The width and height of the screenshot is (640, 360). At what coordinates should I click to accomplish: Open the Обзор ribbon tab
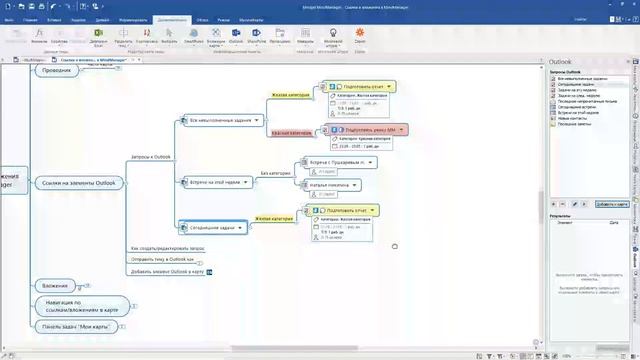point(202,20)
